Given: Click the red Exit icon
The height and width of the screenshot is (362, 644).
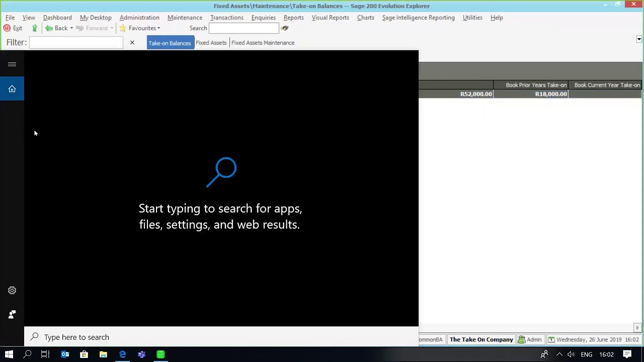Looking at the screenshot, I should coord(7,28).
